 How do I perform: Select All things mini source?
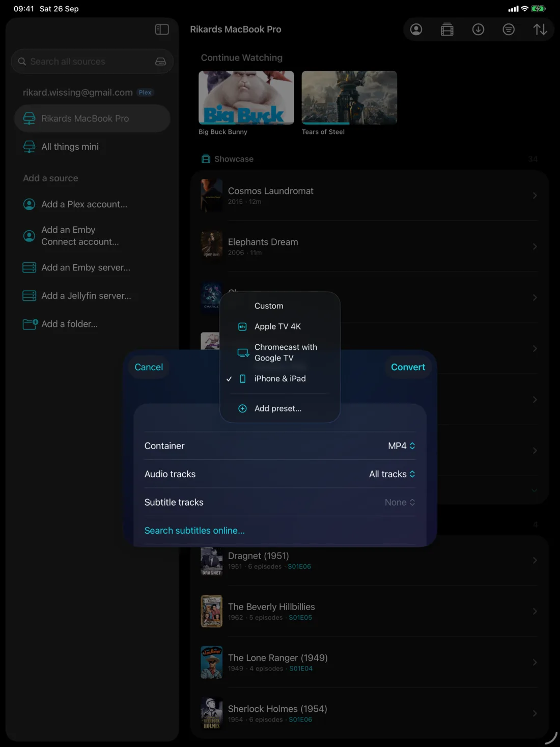(92, 147)
